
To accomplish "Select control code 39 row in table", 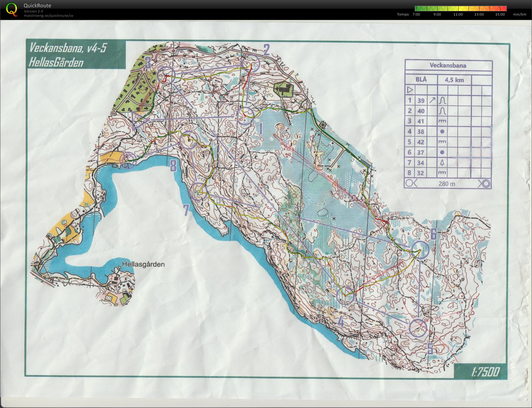I will (448, 100).
